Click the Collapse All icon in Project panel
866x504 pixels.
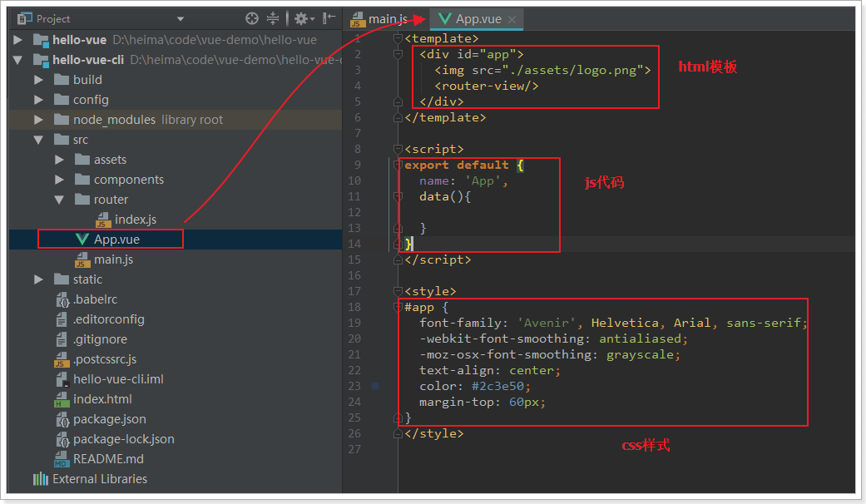point(273,18)
